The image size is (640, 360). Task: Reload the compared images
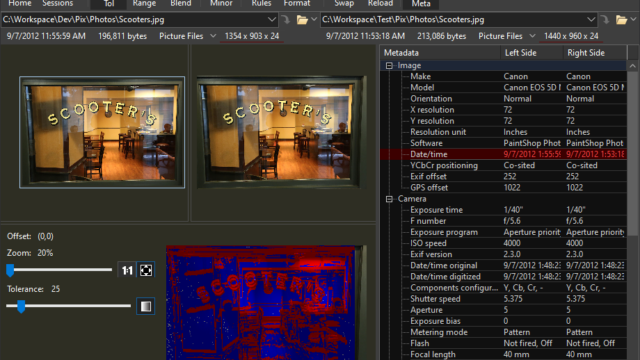pos(380,4)
